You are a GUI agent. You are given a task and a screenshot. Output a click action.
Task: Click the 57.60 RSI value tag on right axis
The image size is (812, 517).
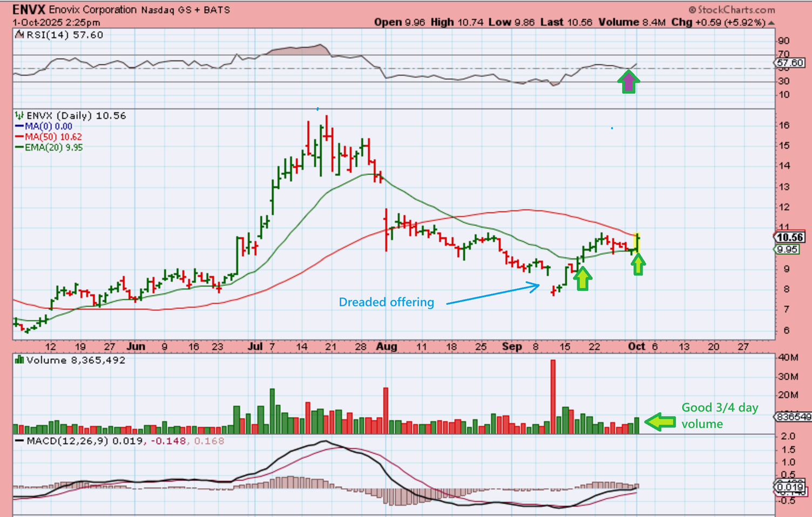pos(790,63)
